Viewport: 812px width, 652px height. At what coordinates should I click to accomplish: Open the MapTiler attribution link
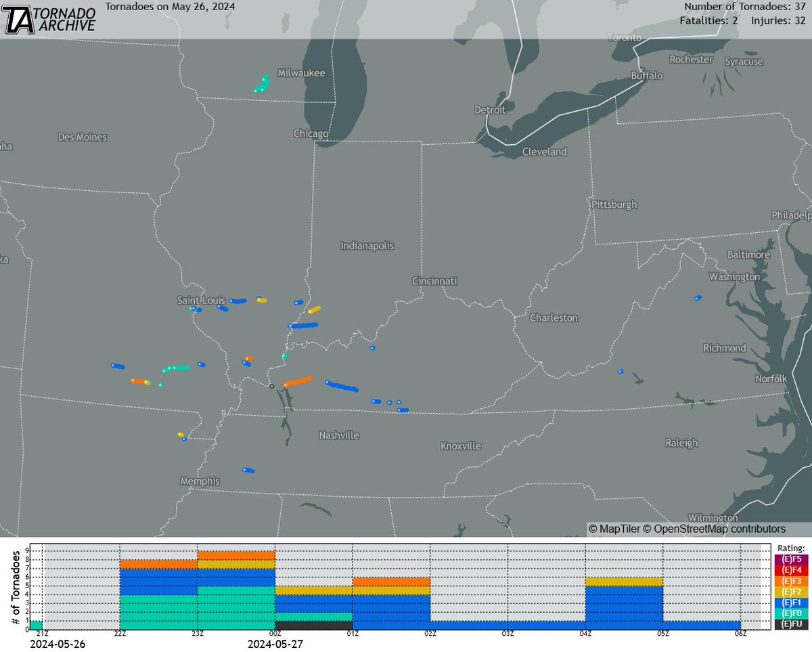pos(614,529)
